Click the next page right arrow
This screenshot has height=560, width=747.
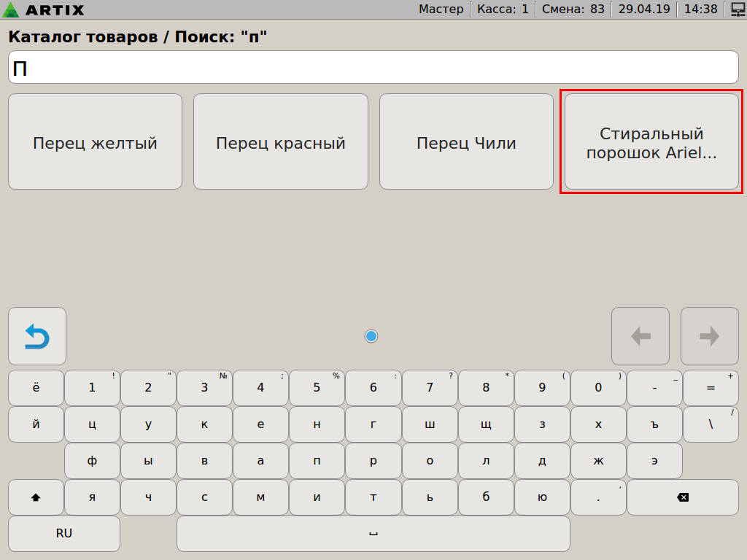pos(709,336)
